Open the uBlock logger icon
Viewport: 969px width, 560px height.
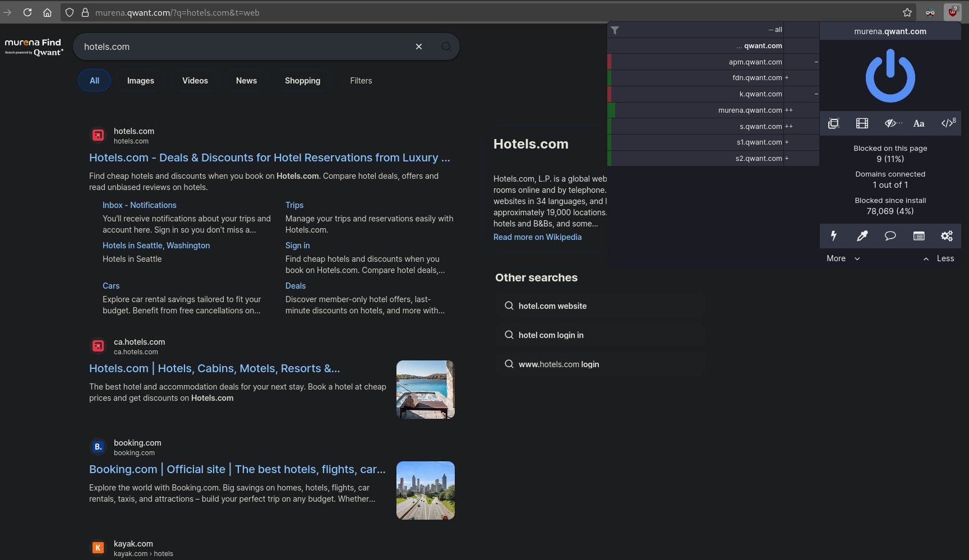(x=919, y=236)
